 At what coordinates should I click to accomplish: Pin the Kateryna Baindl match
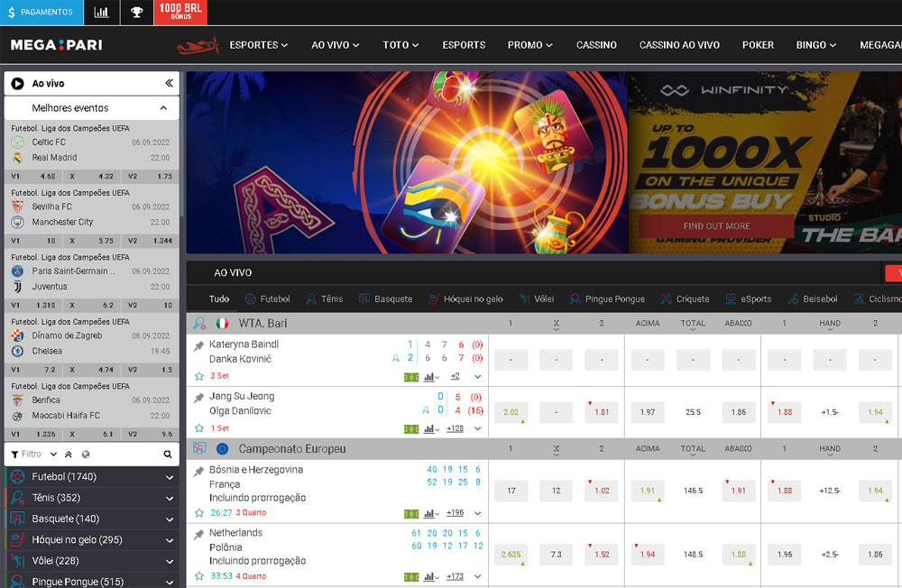pyautogui.click(x=199, y=345)
